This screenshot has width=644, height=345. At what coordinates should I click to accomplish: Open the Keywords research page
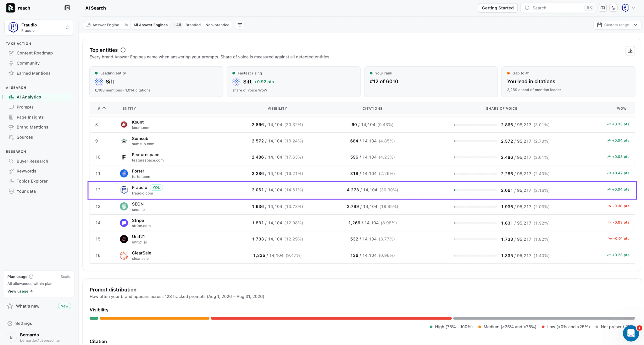coord(26,171)
